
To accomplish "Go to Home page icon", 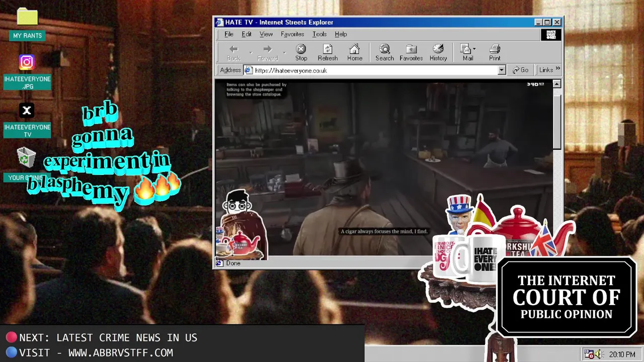I will (355, 52).
